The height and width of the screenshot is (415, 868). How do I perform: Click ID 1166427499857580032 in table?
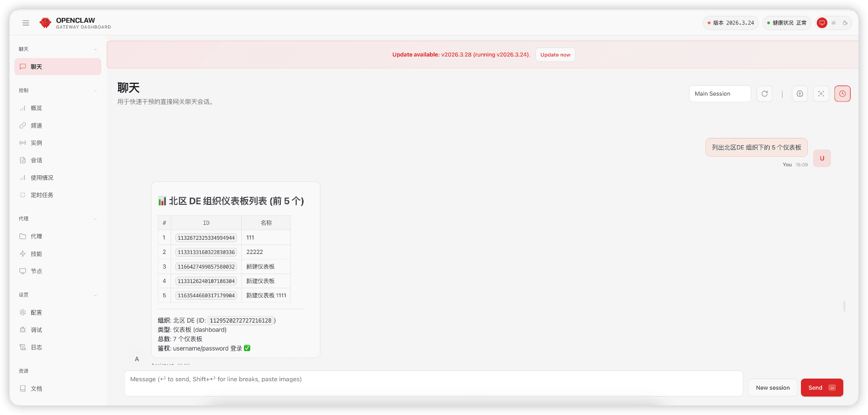coord(206,267)
